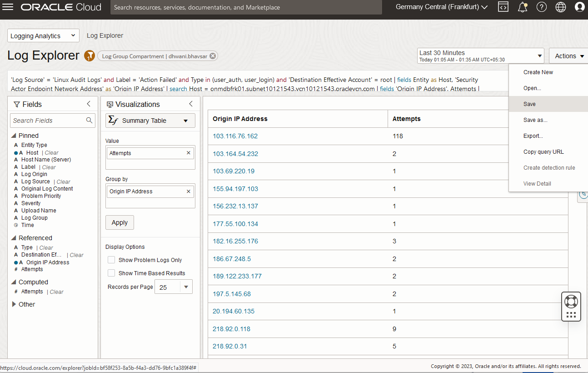
Task: Open the hamburger navigation menu
Action: [x=8, y=7]
